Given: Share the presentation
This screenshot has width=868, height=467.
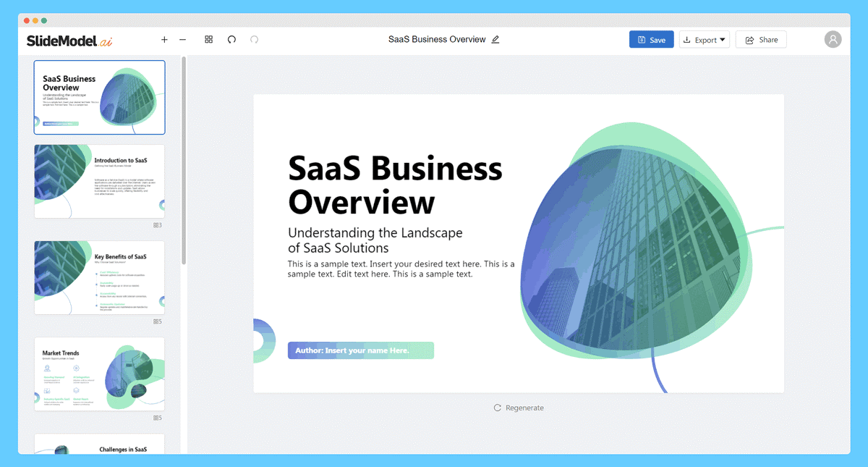Looking at the screenshot, I should coord(761,40).
